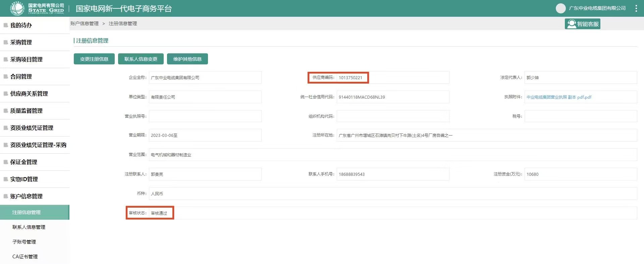This screenshot has height=264, width=644.
Task: Open 我的待办 in the sidebar
Action: coord(35,25)
